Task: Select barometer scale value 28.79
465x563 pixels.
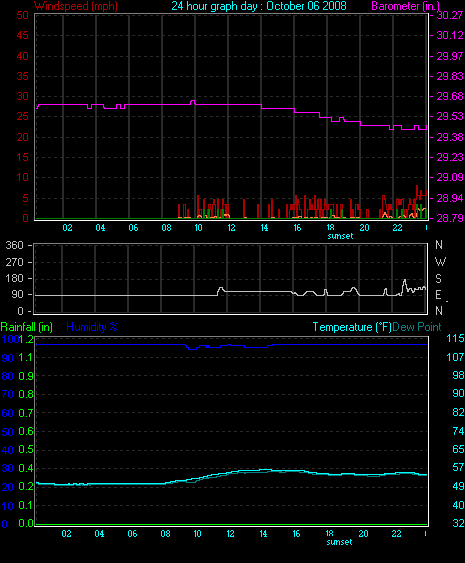Action: click(450, 218)
